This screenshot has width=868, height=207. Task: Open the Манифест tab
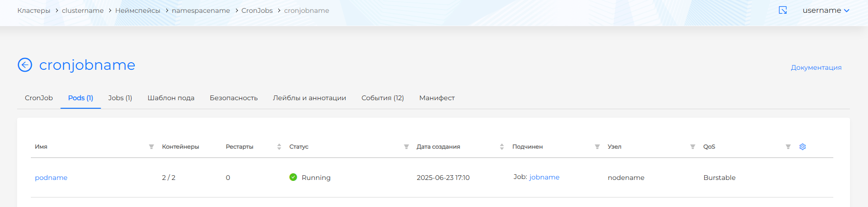pos(436,98)
